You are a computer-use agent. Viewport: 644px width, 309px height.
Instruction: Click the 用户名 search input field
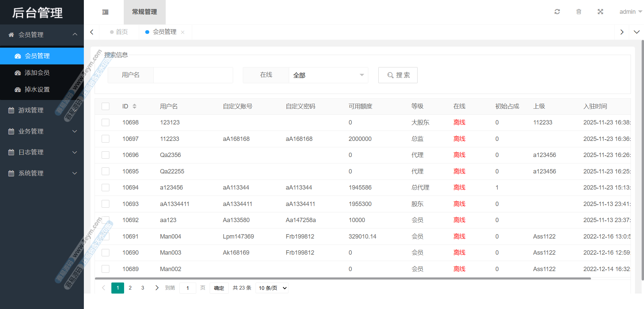click(x=193, y=75)
